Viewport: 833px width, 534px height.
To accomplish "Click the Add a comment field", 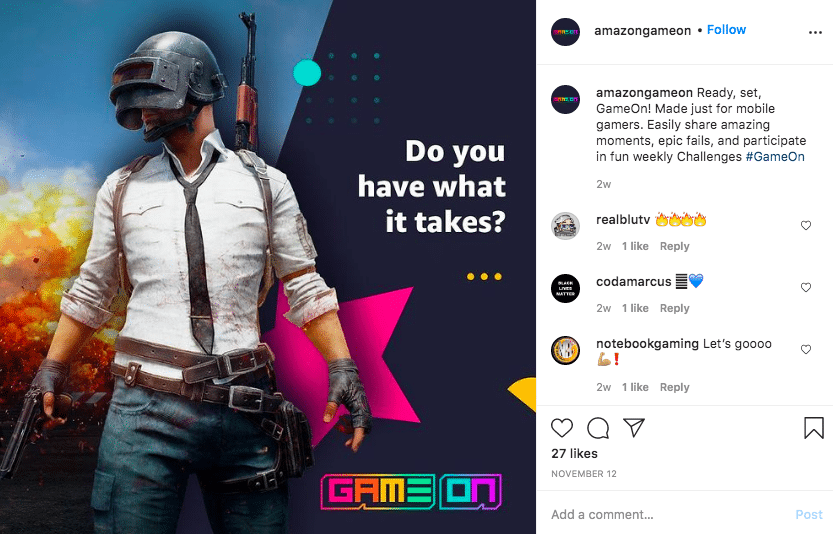I will (x=667, y=514).
